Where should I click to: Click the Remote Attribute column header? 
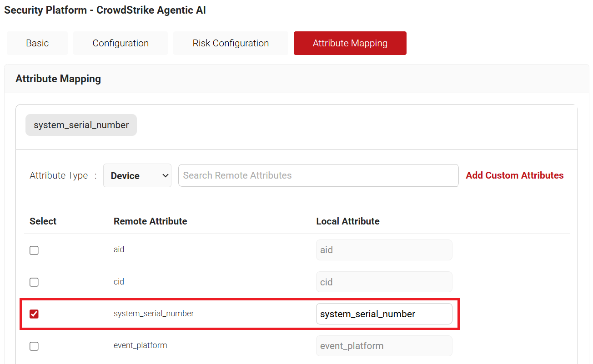point(151,221)
